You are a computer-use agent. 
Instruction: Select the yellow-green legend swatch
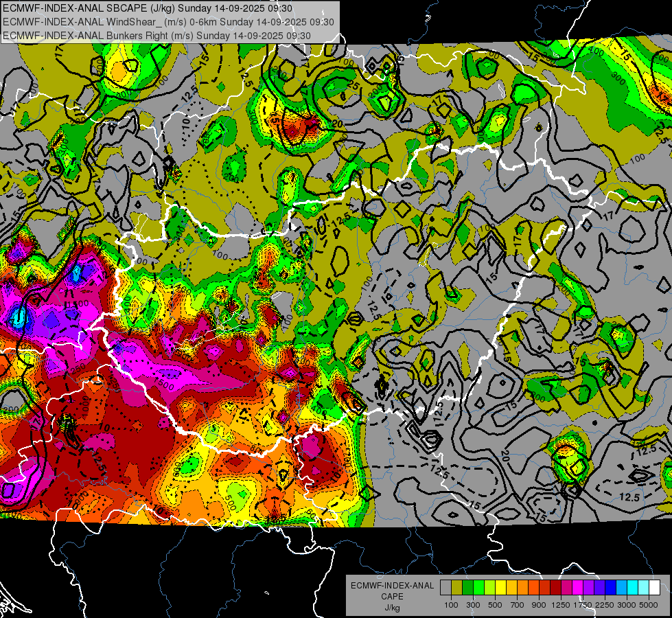click(489, 588)
